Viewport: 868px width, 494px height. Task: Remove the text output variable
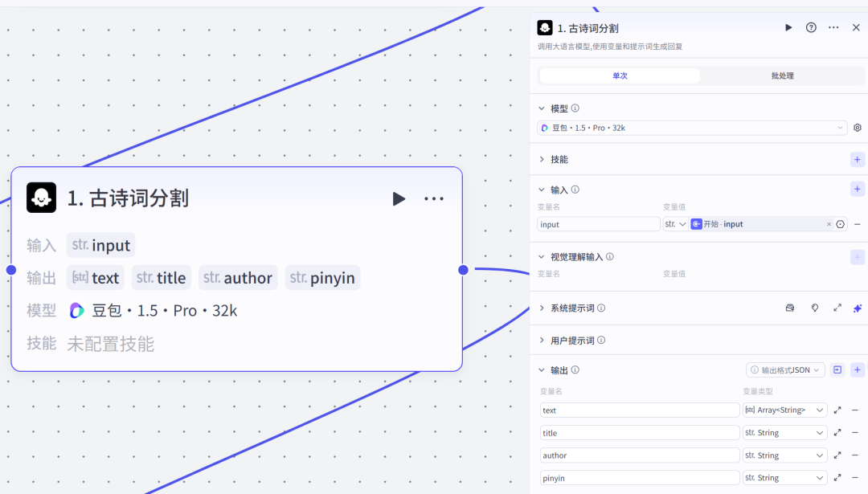[x=855, y=410]
